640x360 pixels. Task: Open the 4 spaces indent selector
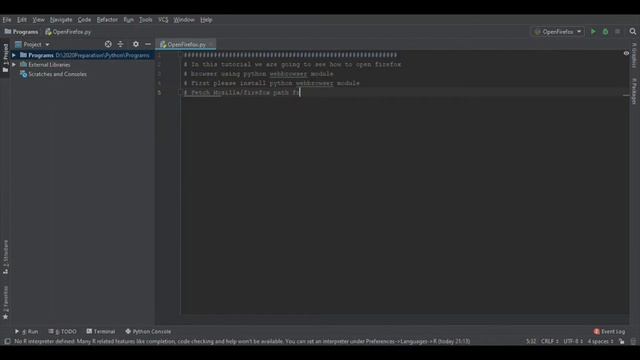(600, 341)
